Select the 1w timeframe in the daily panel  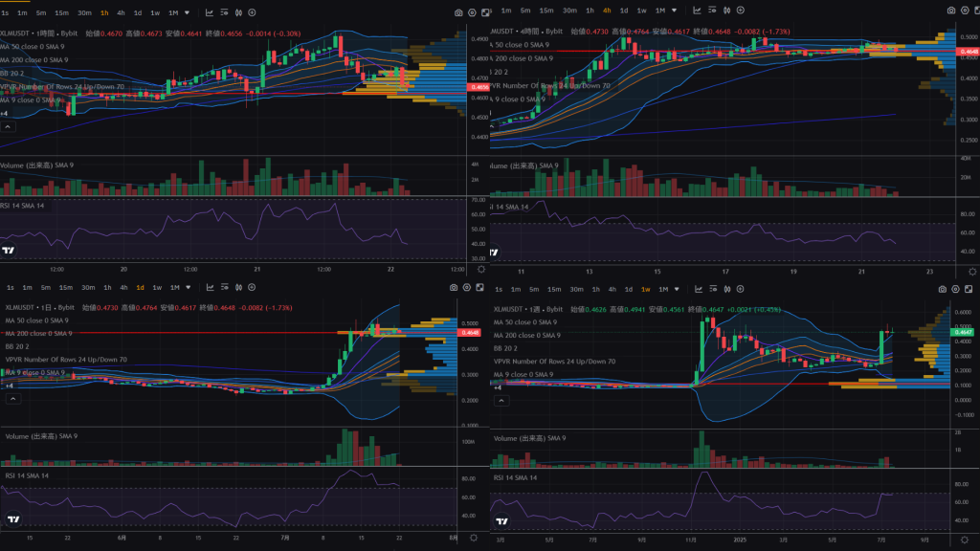point(157,287)
